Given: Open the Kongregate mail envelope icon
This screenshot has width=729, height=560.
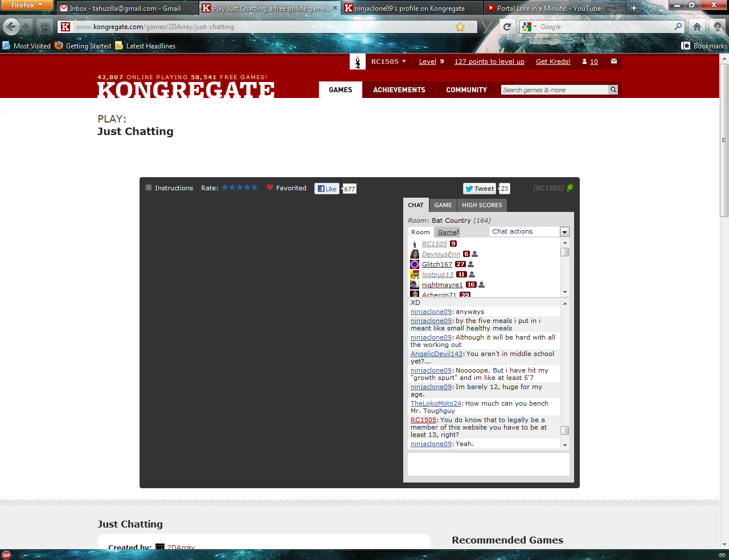Looking at the screenshot, I should coord(613,62).
